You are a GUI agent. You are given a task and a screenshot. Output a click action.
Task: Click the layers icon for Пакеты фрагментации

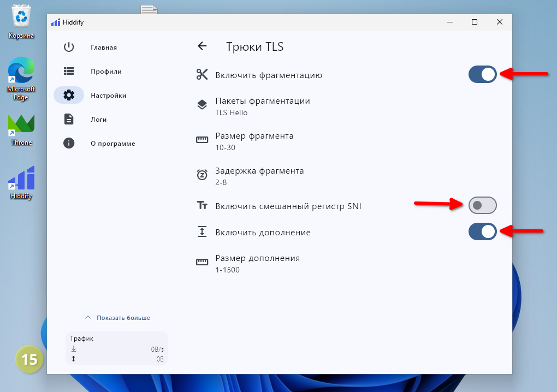pos(202,105)
